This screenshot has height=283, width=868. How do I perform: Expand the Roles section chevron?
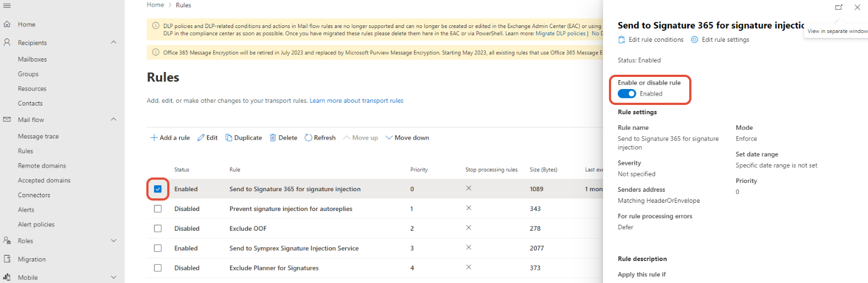point(114,241)
